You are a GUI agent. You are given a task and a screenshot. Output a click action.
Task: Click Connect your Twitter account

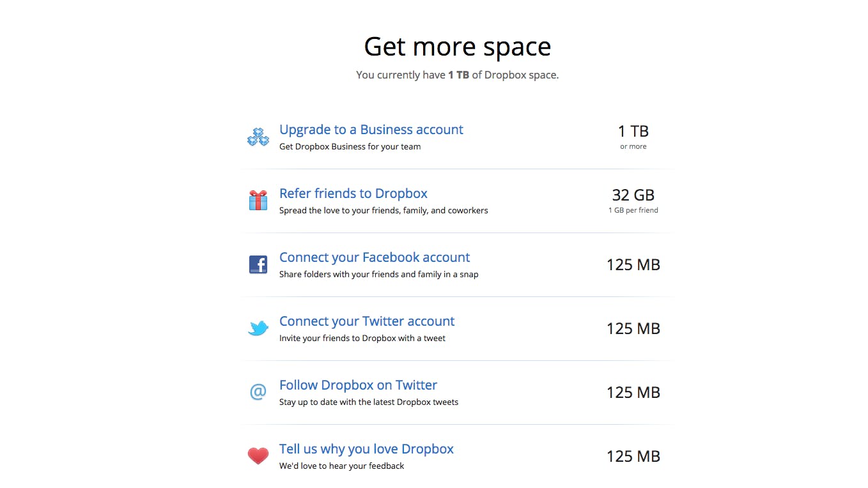pos(367,321)
